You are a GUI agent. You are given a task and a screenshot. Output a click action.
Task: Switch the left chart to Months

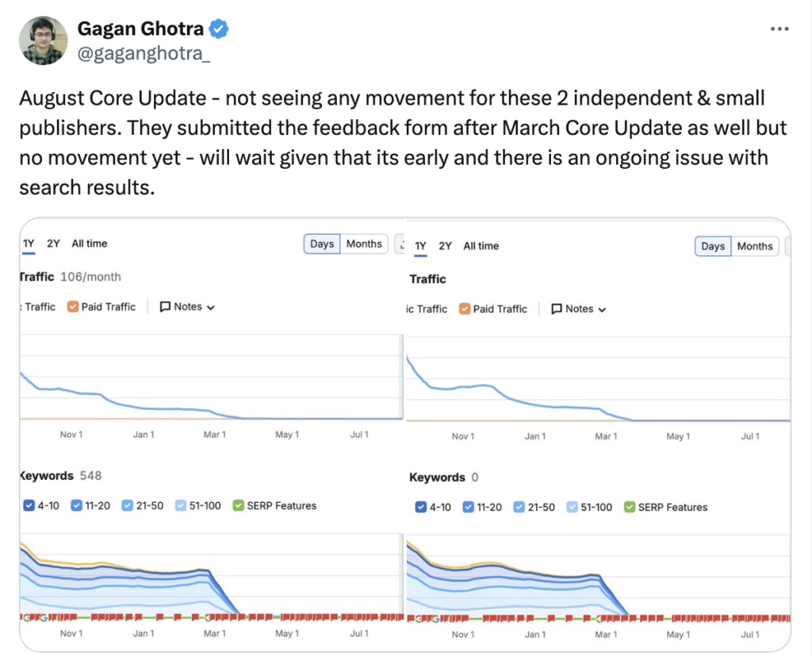(364, 244)
